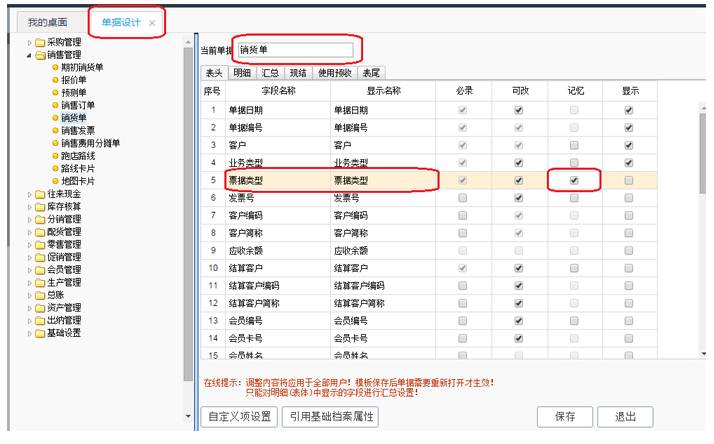Click the 生产管理 folder icon
Viewport: 714px width, 444px height.
click(x=40, y=283)
